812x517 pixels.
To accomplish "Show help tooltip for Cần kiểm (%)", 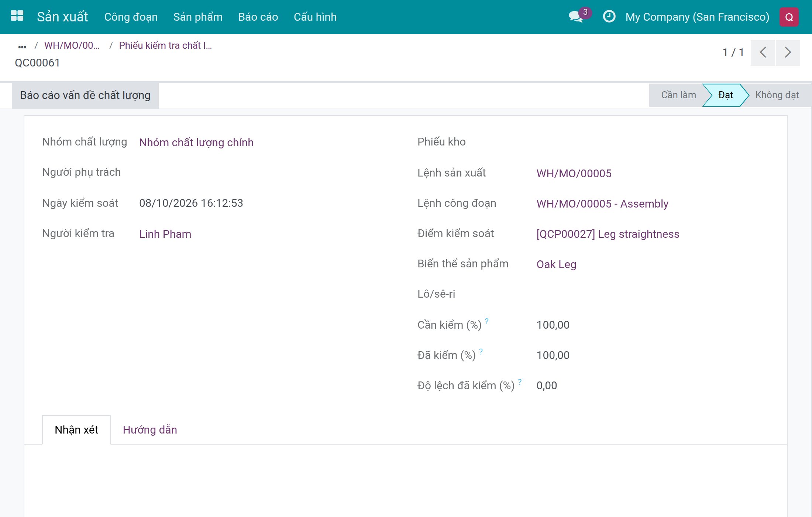I will [487, 321].
